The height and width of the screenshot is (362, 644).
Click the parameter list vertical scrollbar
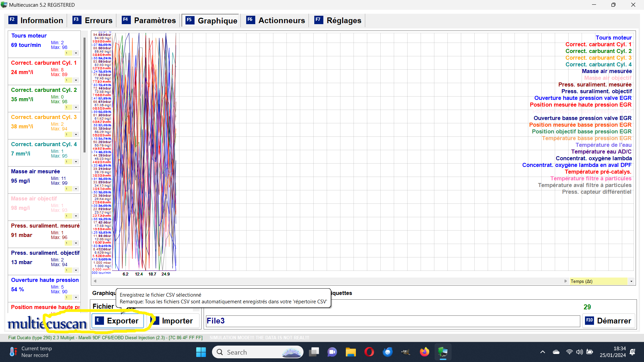[x=85, y=95]
